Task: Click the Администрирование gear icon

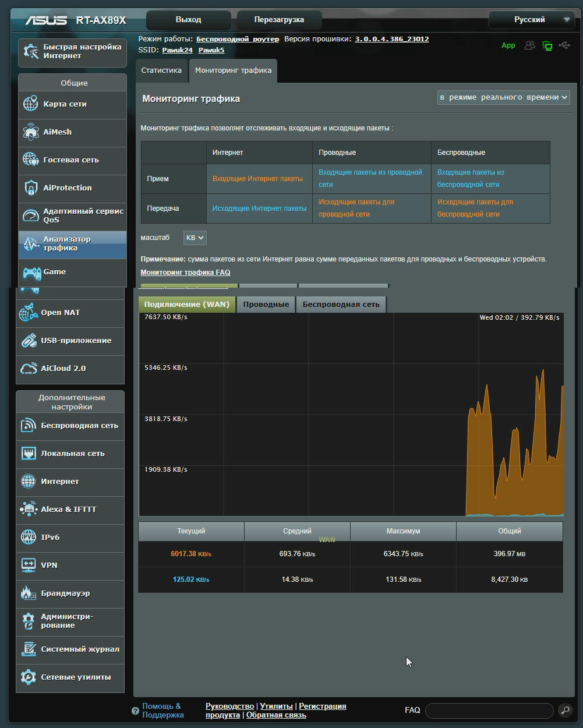Action: pos(28,621)
